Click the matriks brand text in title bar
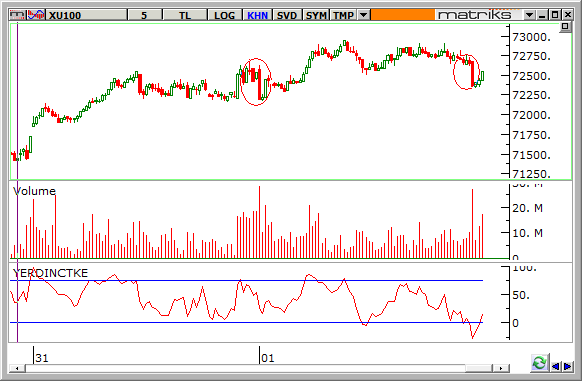Viewport: 582px width, 381px height. click(474, 15)
